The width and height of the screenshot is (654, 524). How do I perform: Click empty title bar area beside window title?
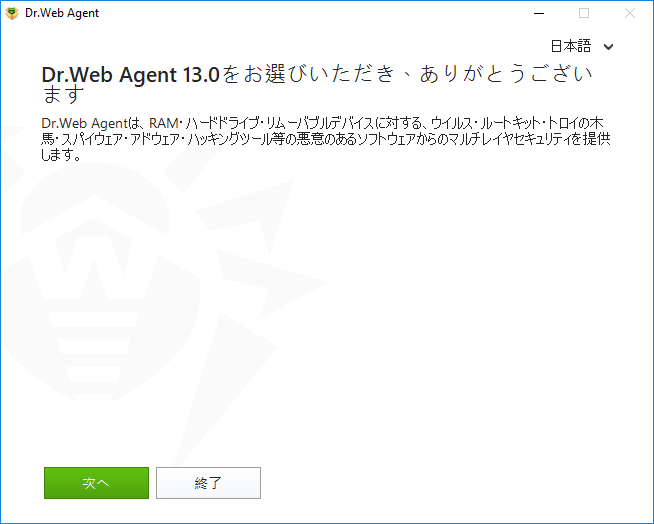pyautogui.click(x=313, y=13)
